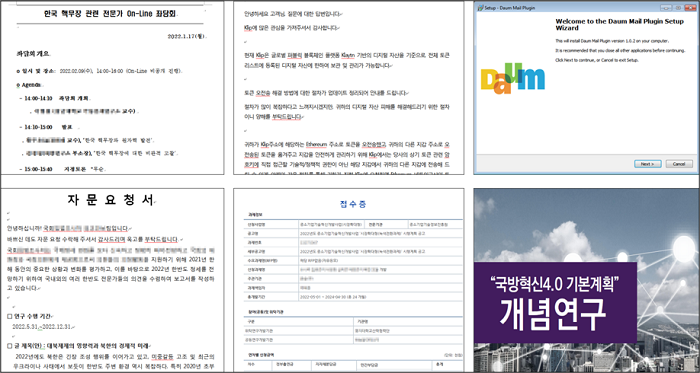Select the '14:00-14:10 좌담회 개최' agenda line
The image size is (700, 373).
point(55,98)
